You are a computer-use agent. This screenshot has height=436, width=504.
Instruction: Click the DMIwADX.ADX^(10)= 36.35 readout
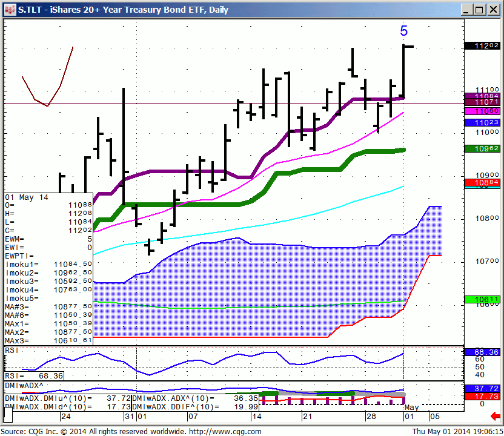[x=195, y=398]
